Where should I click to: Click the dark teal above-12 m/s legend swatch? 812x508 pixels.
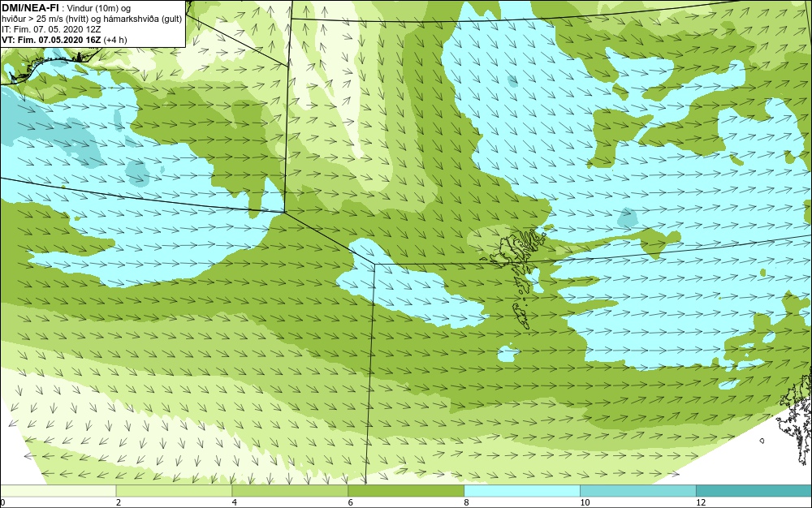click(x=754, y=491)
